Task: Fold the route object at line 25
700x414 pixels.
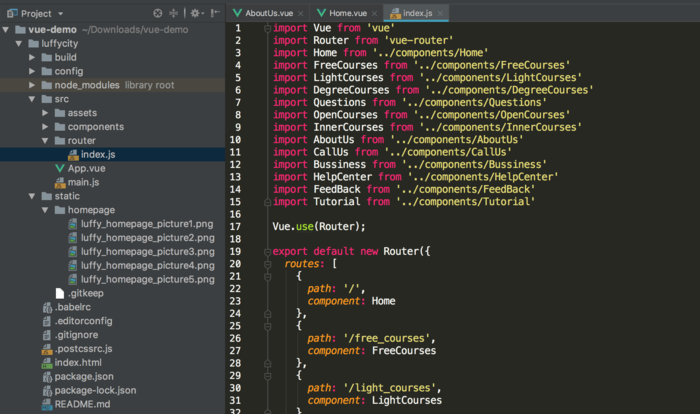Action: [267, 326]
